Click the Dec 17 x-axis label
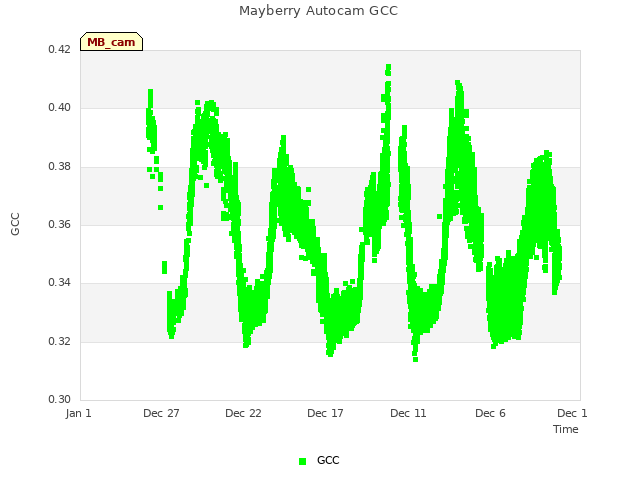The image size is (640, 480). 325,413
